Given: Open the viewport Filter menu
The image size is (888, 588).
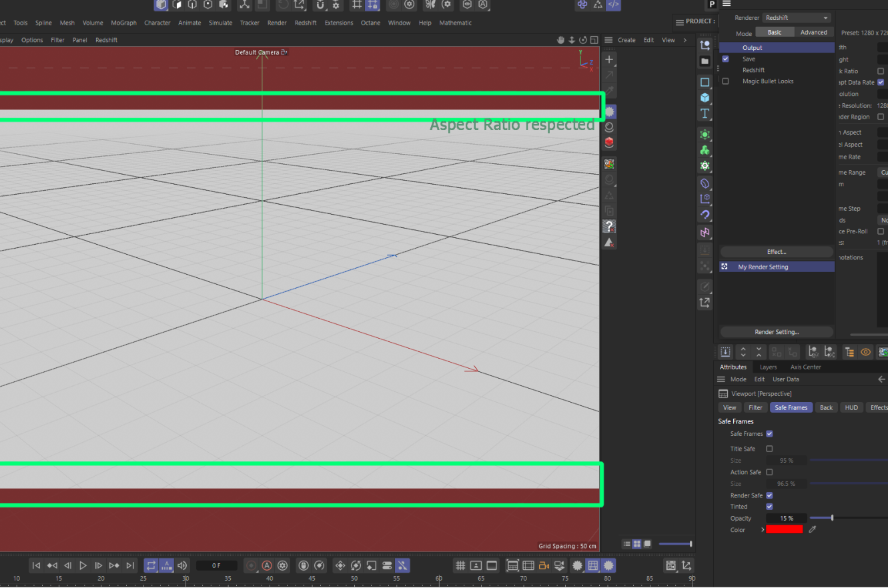Looking at the screenshot, I should pyautogui.click(x=58, y=40).
